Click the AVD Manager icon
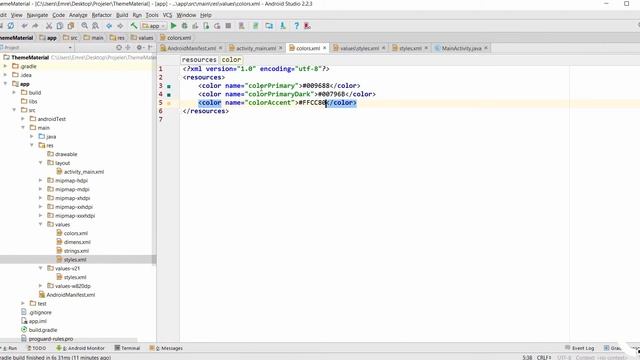640x360 pixels. coord(242,26)
